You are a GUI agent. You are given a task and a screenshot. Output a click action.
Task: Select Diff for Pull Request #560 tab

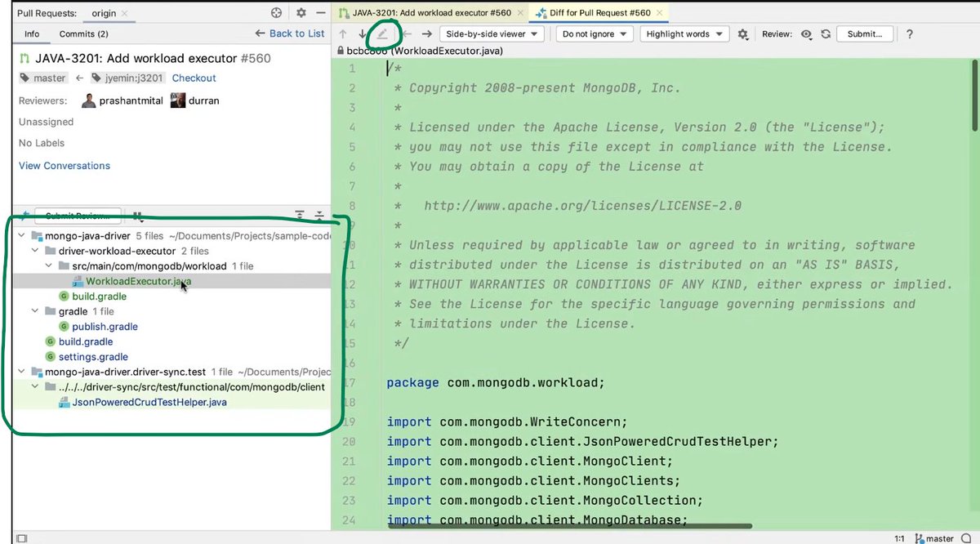[x=601, y=13]
